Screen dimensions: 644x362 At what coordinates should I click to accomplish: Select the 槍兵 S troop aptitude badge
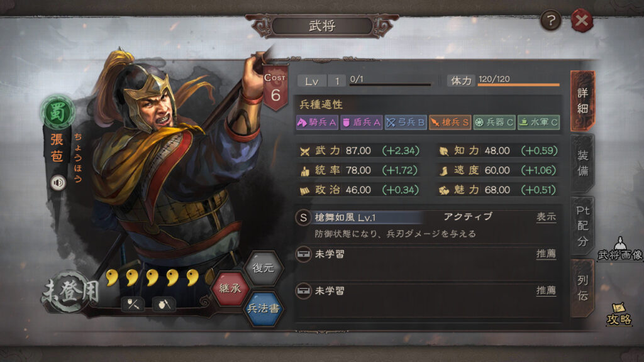tap(450, 123)
